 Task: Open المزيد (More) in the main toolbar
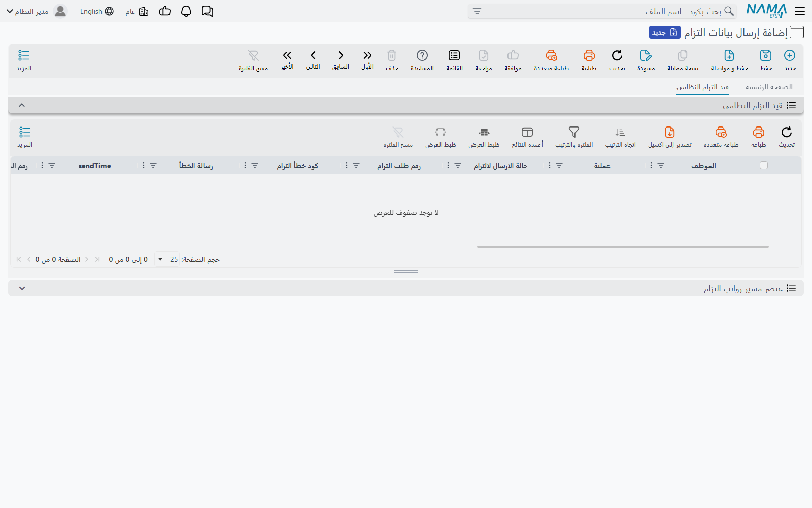(x=24, y=60)
